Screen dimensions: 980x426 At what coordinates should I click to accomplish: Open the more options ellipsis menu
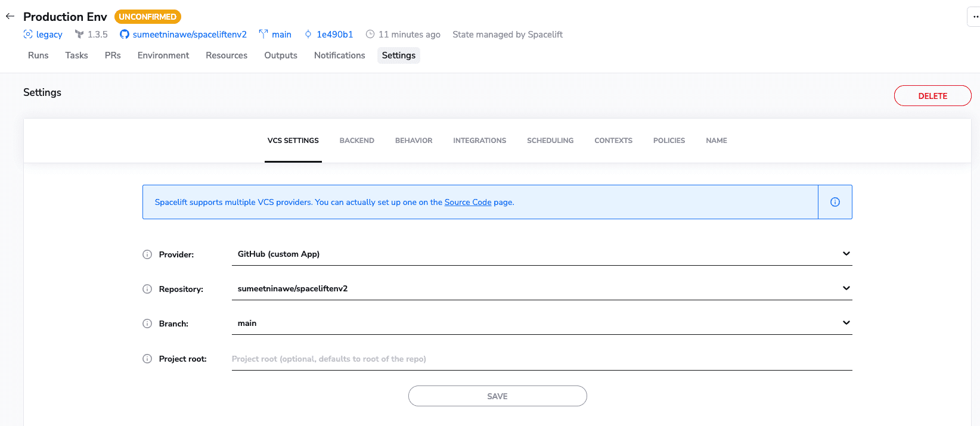tap(974, 17)
